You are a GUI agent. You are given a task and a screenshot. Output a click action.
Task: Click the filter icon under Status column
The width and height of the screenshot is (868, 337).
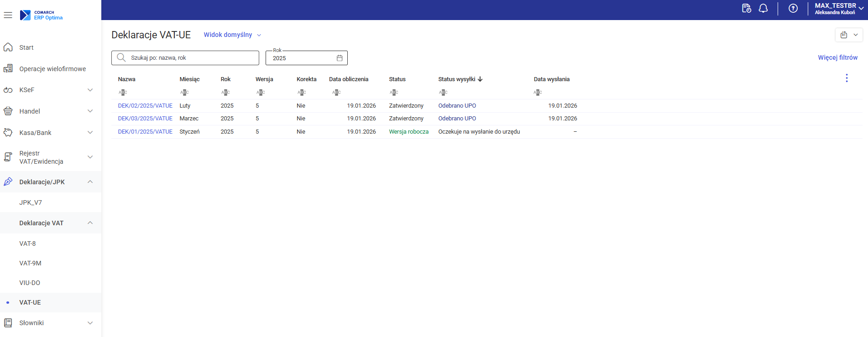(394, 93)
